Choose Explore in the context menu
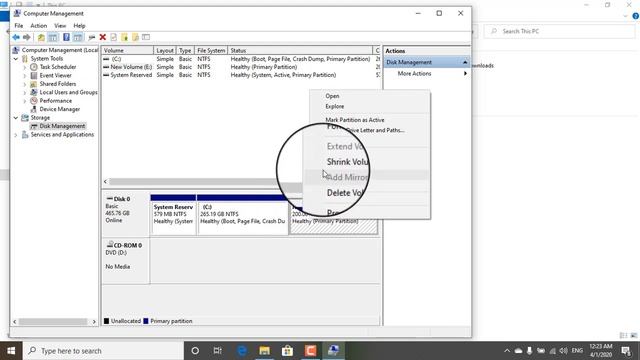Viewport: 640px width, 360px height. click(x=335, y=107)
